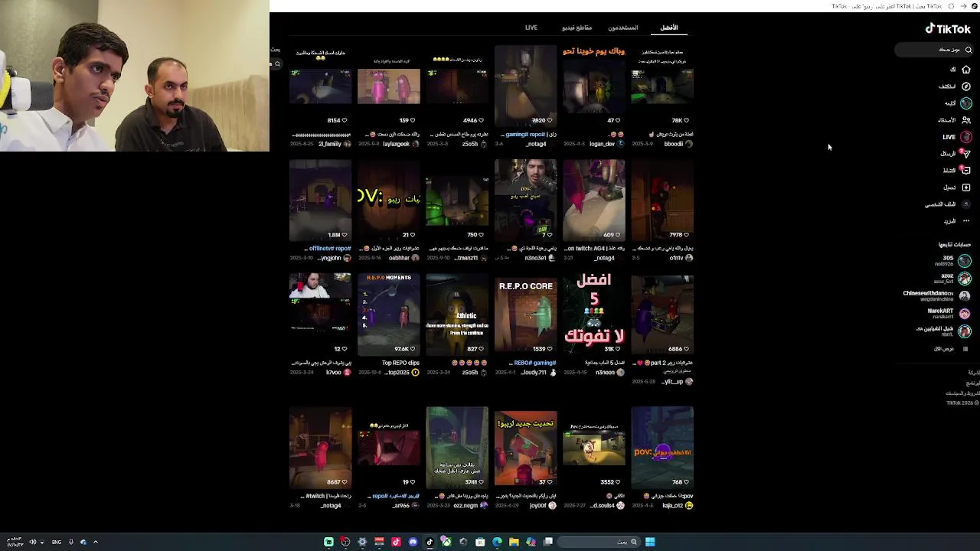Open the Explore compass icon
Image resolution: width=980 pixels, height=551 pixels.
[x=966, y=86]
